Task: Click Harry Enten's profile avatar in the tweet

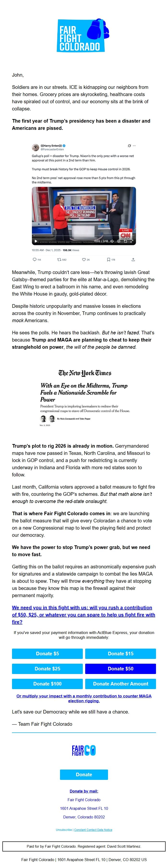Action: (35, 147)
